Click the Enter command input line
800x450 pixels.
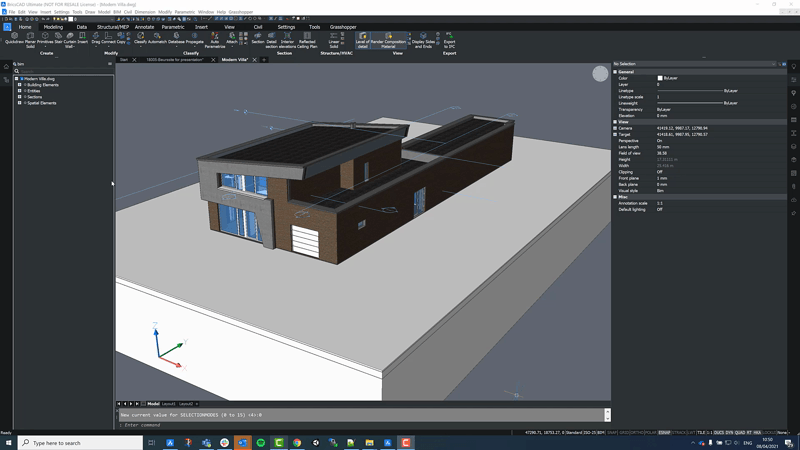click(362, 425)
